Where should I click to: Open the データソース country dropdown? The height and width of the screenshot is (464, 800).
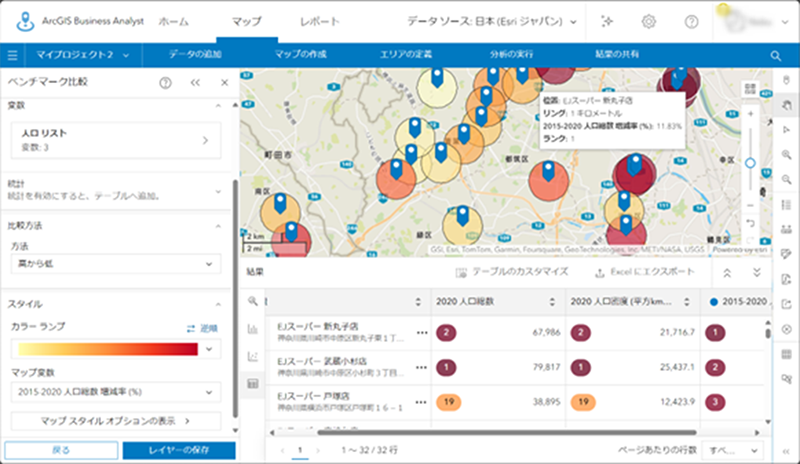[x=492, y=21]
